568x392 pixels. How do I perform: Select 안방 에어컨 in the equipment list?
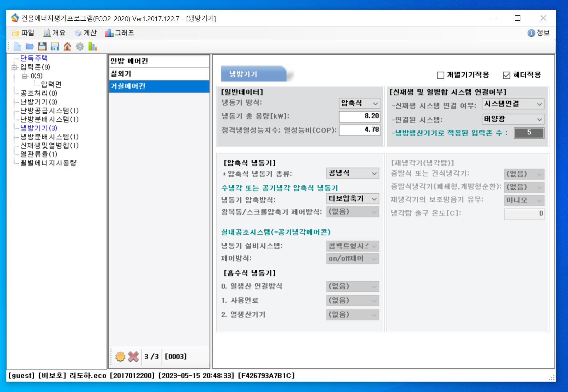coord(159,61)
